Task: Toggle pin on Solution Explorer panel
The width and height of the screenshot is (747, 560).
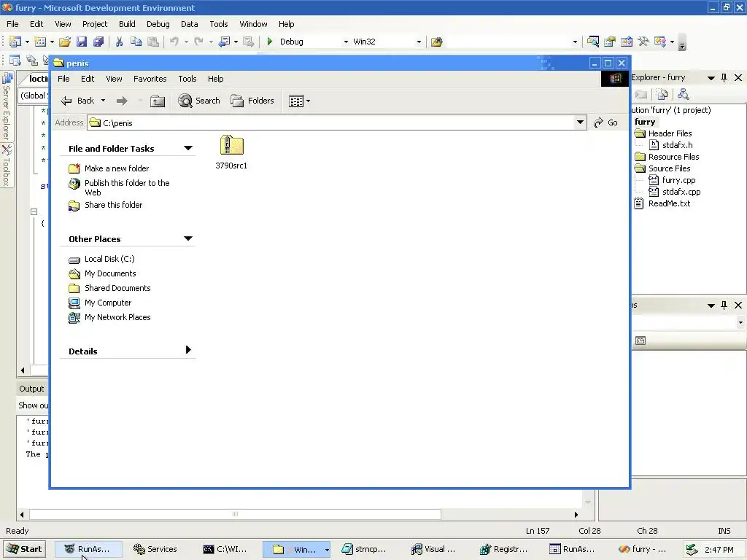Action: coord(724,77)
